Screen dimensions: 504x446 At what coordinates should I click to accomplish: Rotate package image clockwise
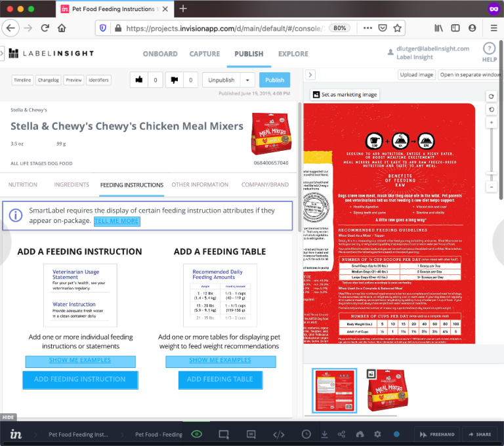(x=491, y=96)
